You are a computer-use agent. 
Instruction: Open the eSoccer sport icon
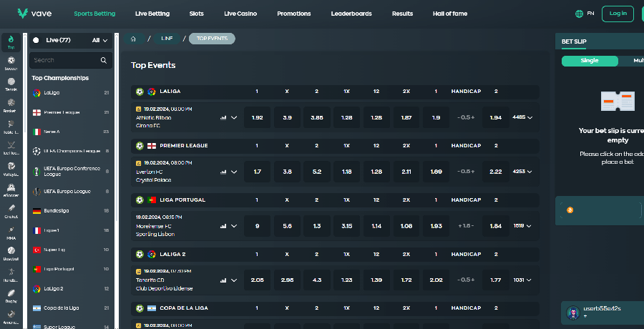click(x=11, y=188)
